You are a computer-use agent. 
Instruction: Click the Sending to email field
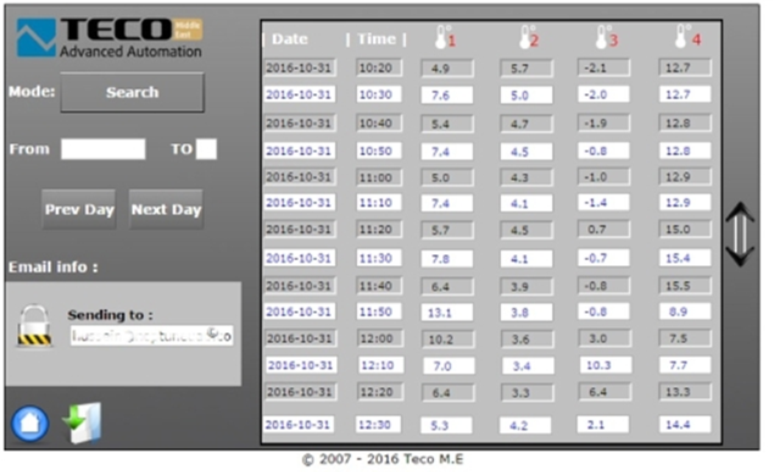(x=152, y=336)
